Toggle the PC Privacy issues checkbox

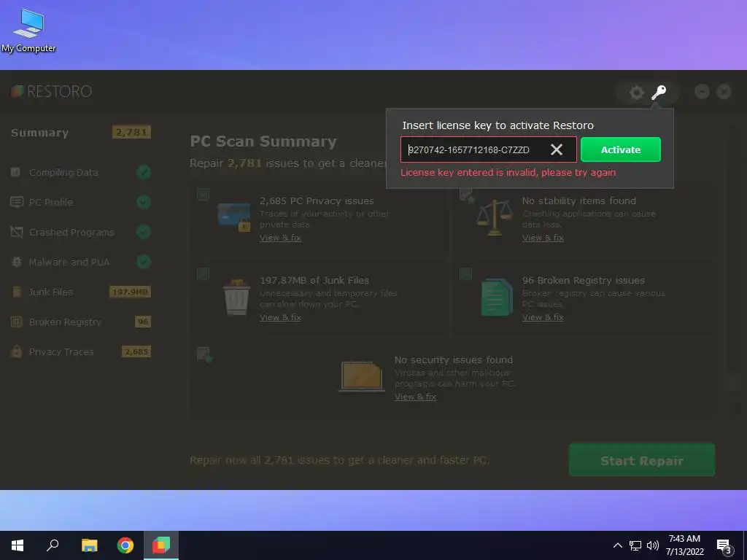point(203,194)
